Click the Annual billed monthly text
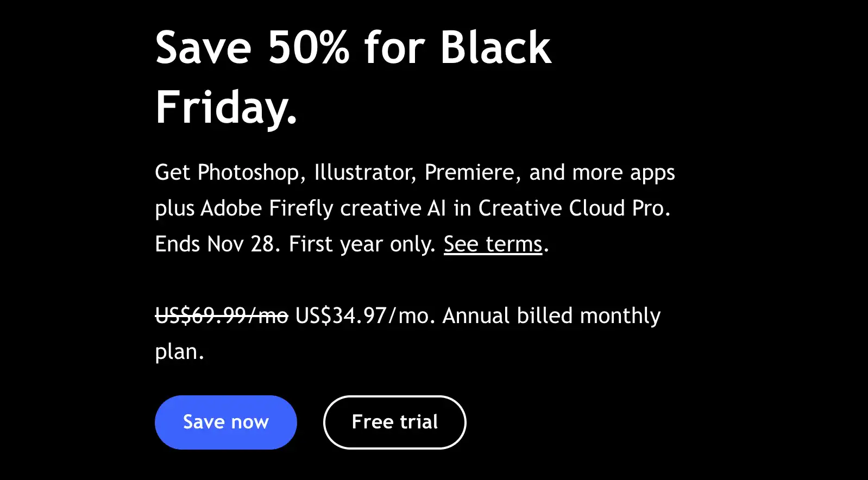Image resolution: width=868 pixels, height=480 pixels. (x=551, y=315)
